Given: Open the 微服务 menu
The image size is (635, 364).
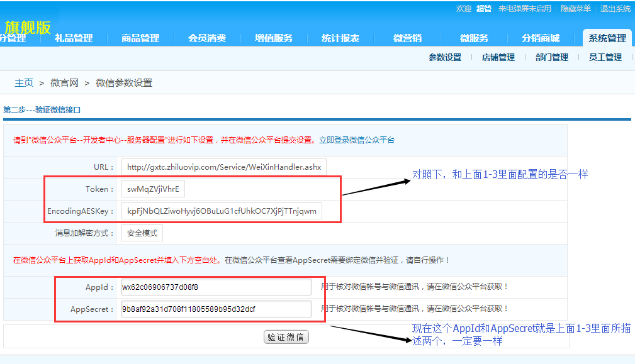Looking at the screenshot, I should point(474,38).
